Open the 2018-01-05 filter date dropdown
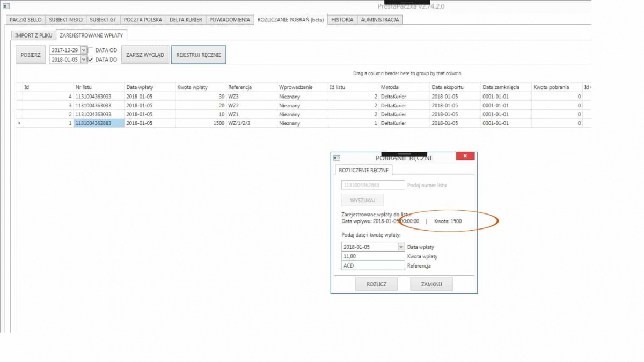 point(83,60)
